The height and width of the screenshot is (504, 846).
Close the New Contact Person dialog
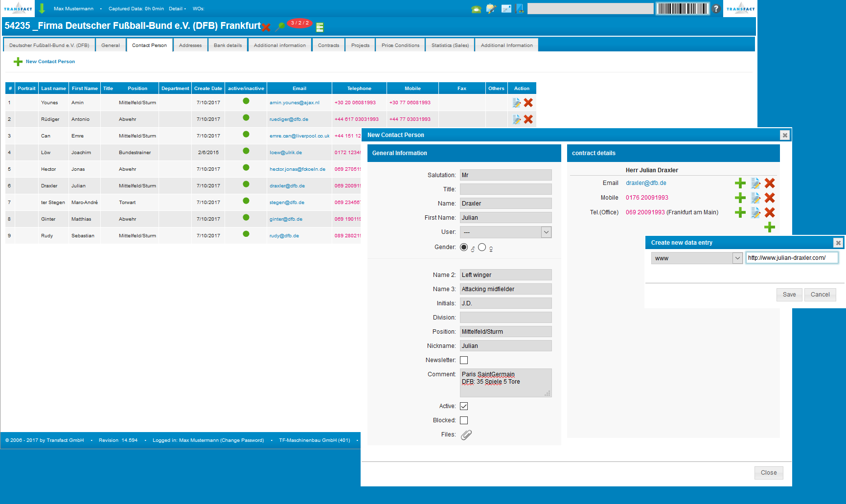(769, 473)
